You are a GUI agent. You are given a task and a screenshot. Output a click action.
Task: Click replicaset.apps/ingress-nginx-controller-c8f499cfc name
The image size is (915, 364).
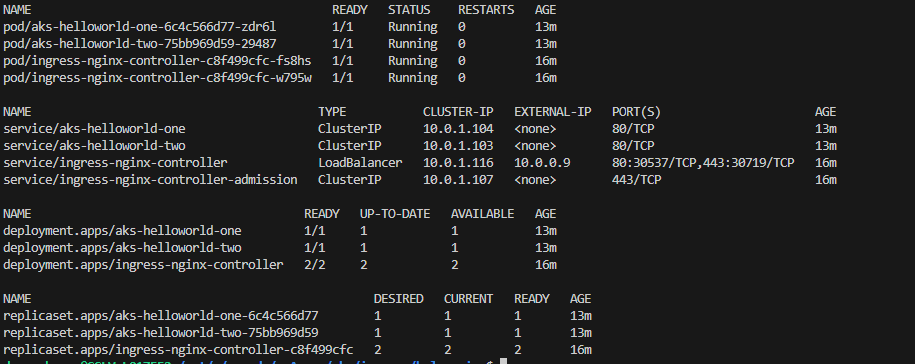[178, 349]
